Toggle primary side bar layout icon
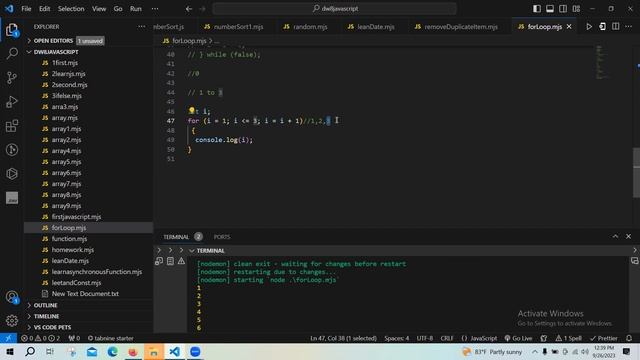This screenshot has width=640, height=360. [x=537, y=9]
